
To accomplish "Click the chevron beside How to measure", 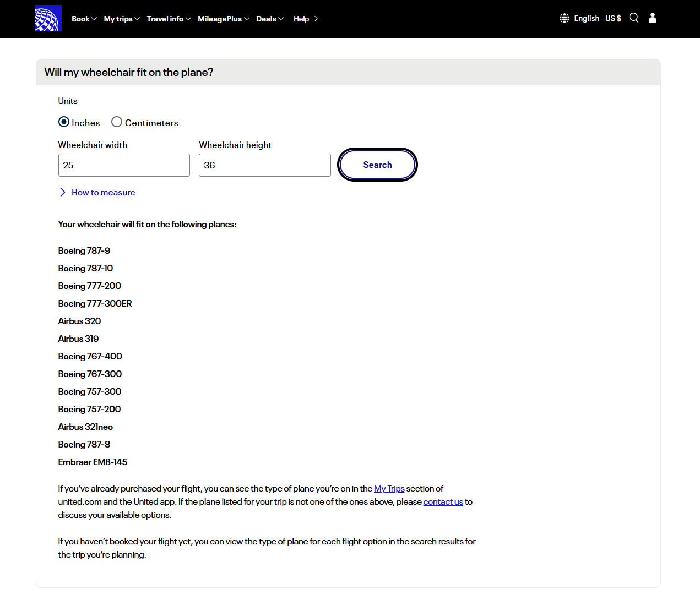I will point(63,192).
